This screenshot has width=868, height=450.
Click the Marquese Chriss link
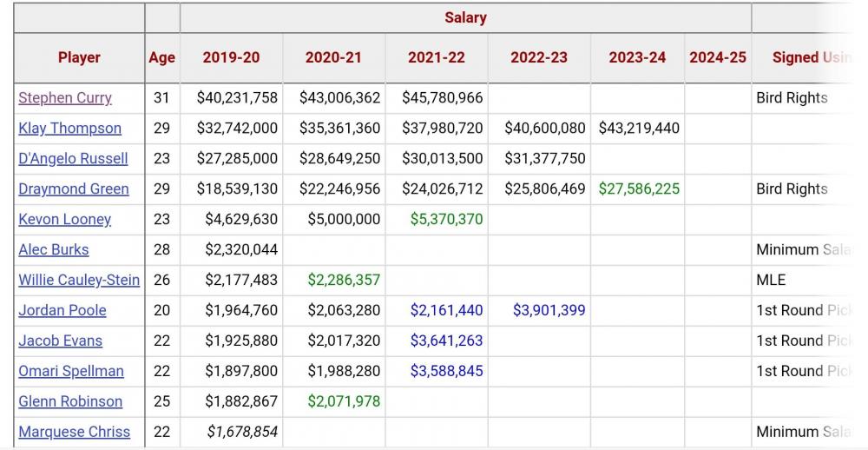[74, 433]
